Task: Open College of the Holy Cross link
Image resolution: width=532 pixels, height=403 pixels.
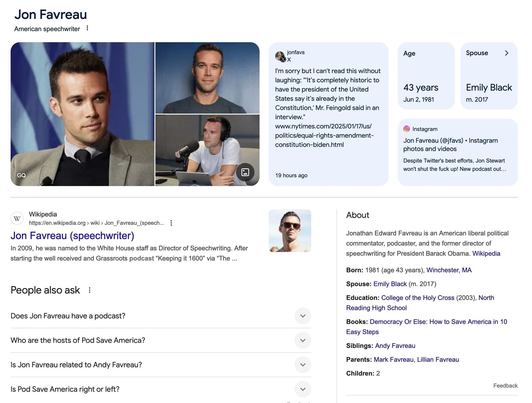Action: (x=417, y=298)
